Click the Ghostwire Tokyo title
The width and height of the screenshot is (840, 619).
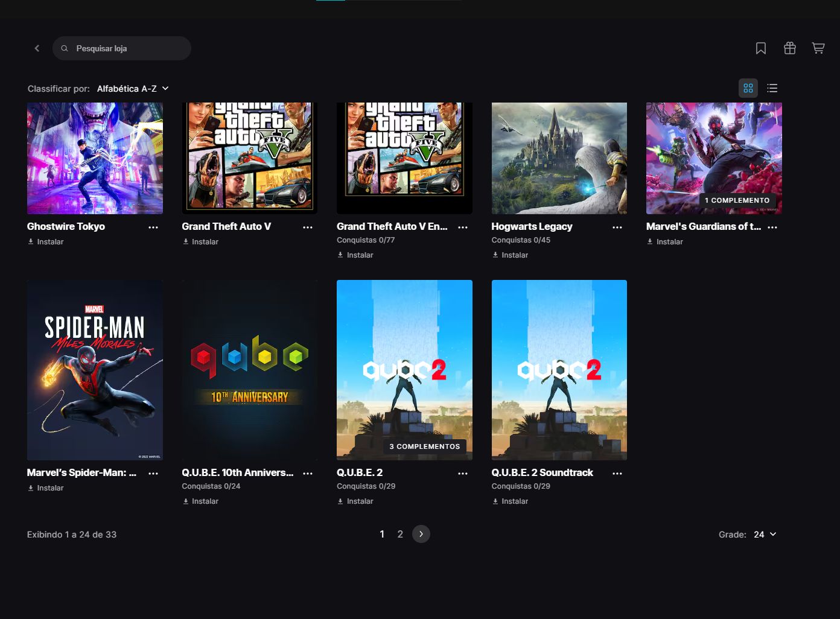click(66, 226)
